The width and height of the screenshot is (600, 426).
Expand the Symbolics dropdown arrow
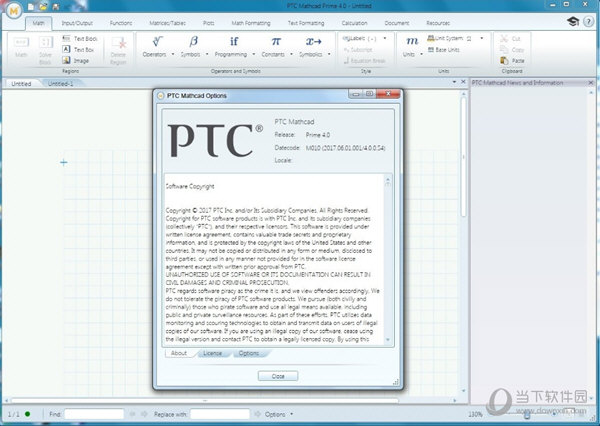coord(329,54)
